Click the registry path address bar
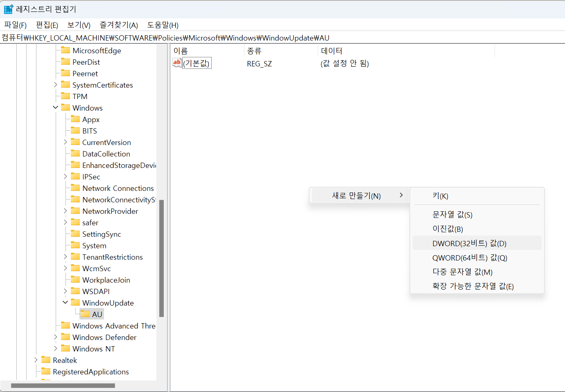 click(x=282, y=38)
